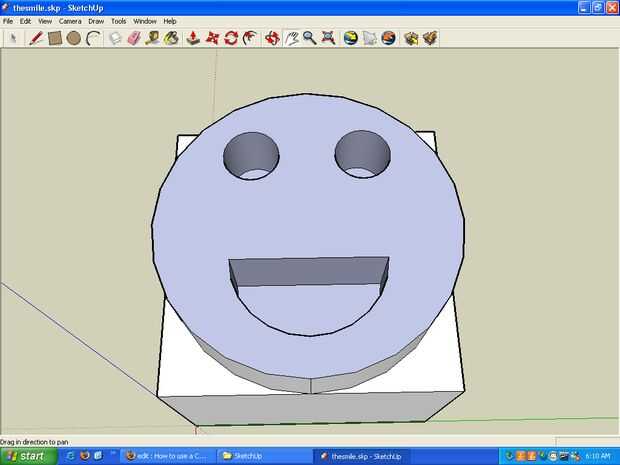The width and height of the screenshot is (620, 465).
Task: Select the Pan hand tool
Action: [292, 38]
